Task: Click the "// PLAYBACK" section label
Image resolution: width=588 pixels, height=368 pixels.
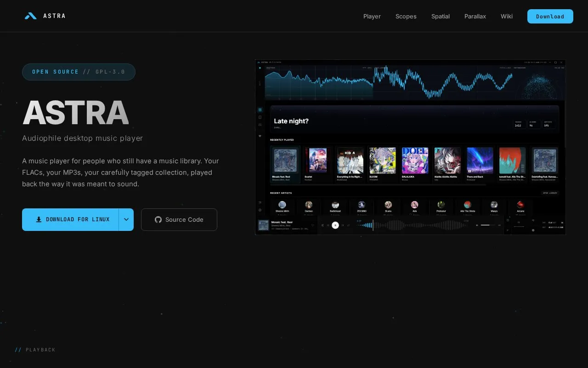Action: pos(35,350)
